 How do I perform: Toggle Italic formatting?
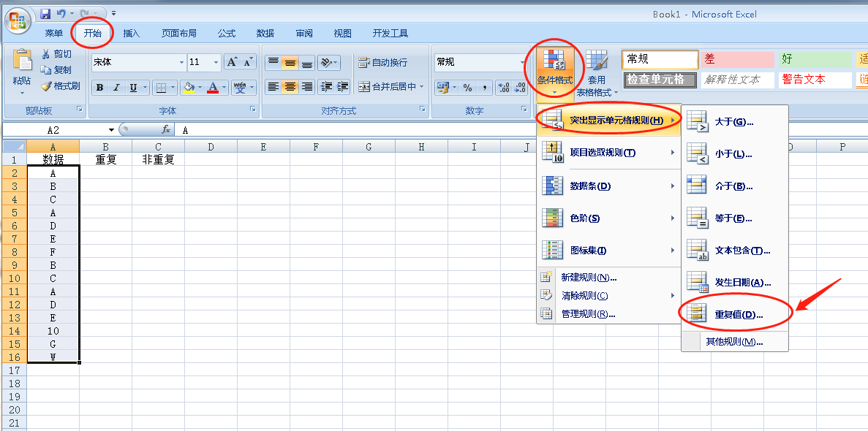coord(116,88)
